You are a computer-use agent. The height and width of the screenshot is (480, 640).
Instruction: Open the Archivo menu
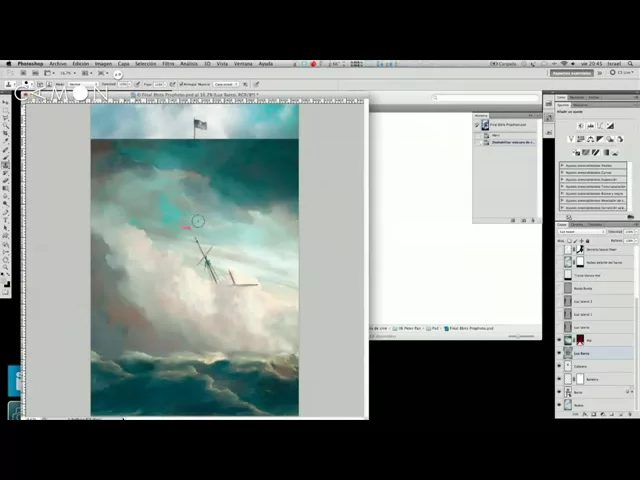click(x=58, y=64)
